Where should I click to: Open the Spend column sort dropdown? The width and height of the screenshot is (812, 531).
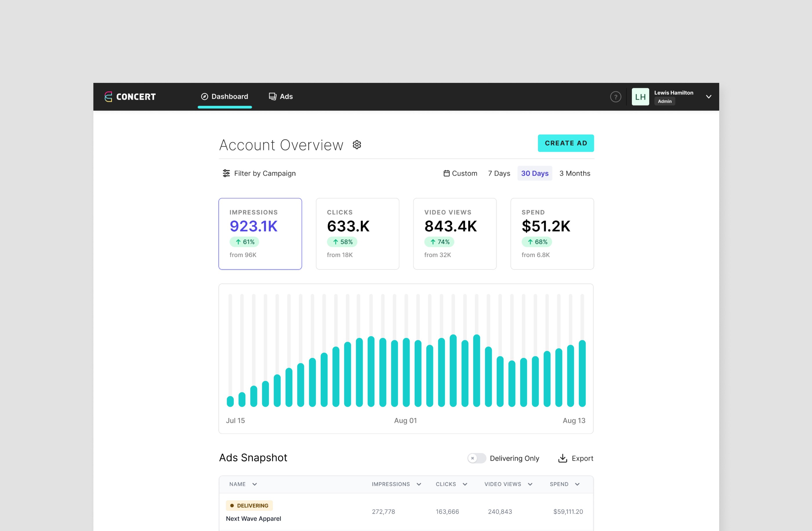coord(577,484)
